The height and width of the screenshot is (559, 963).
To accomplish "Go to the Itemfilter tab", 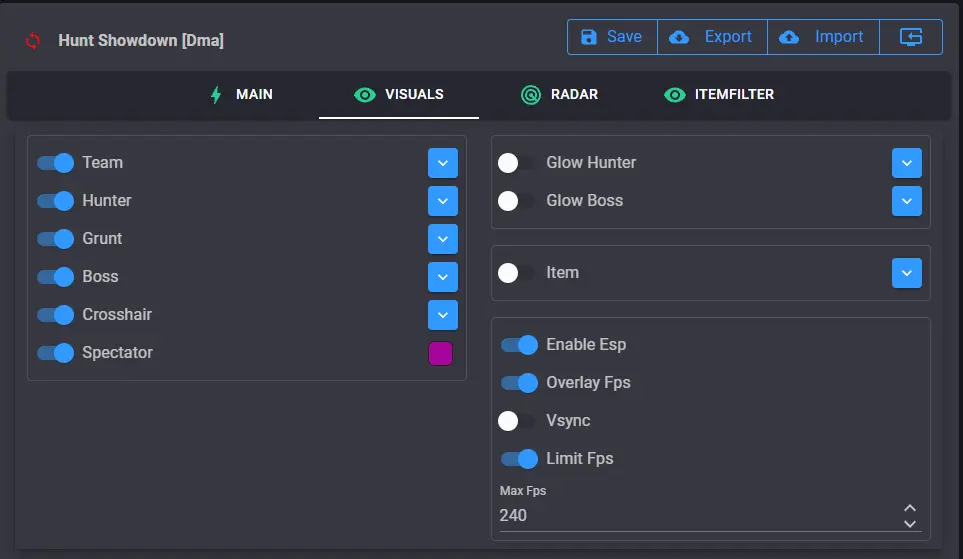I will pos(719,95).
